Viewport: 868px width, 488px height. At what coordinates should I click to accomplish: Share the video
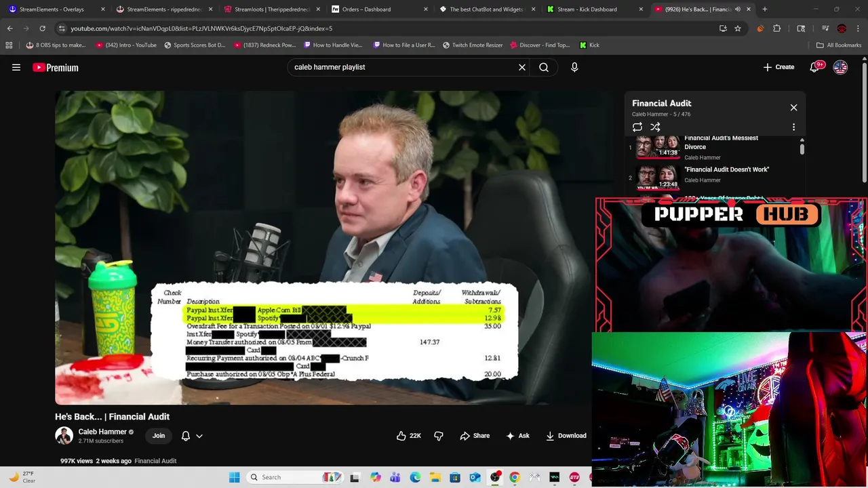coord(475,436)
